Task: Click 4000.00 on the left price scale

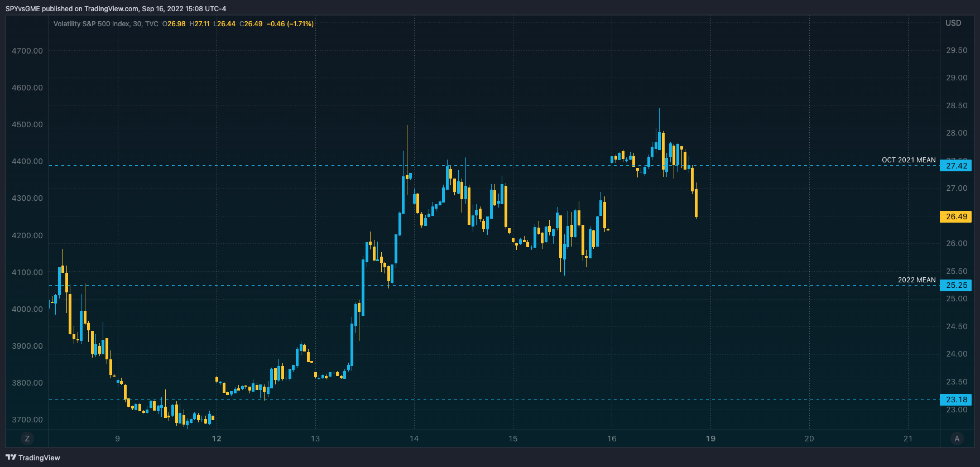Action: 27,309
